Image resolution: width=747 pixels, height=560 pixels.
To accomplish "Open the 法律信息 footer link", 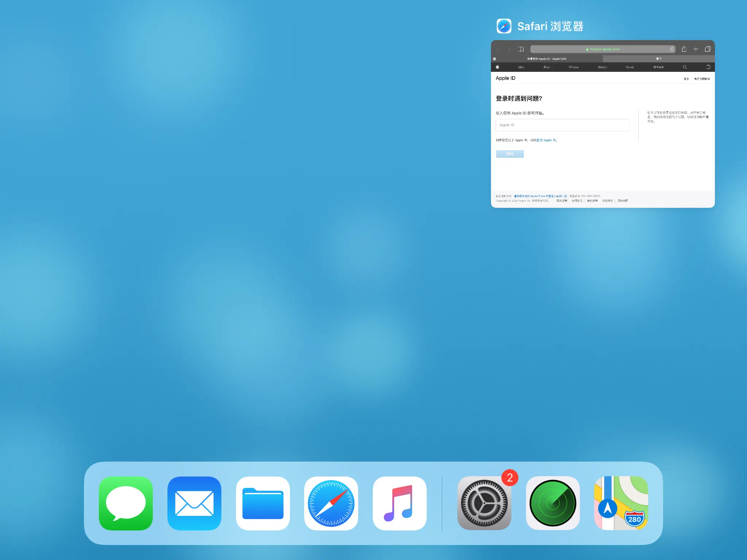I will 607,201.
